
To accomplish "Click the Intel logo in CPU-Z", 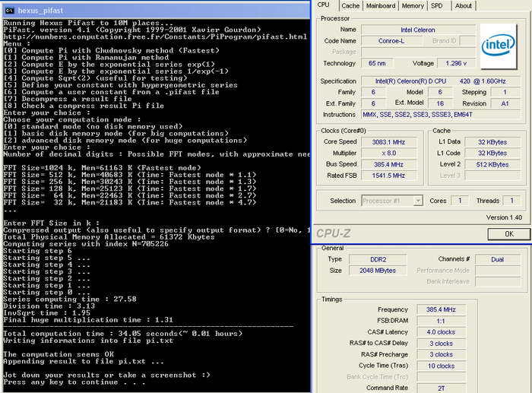I will pos(498,46).
